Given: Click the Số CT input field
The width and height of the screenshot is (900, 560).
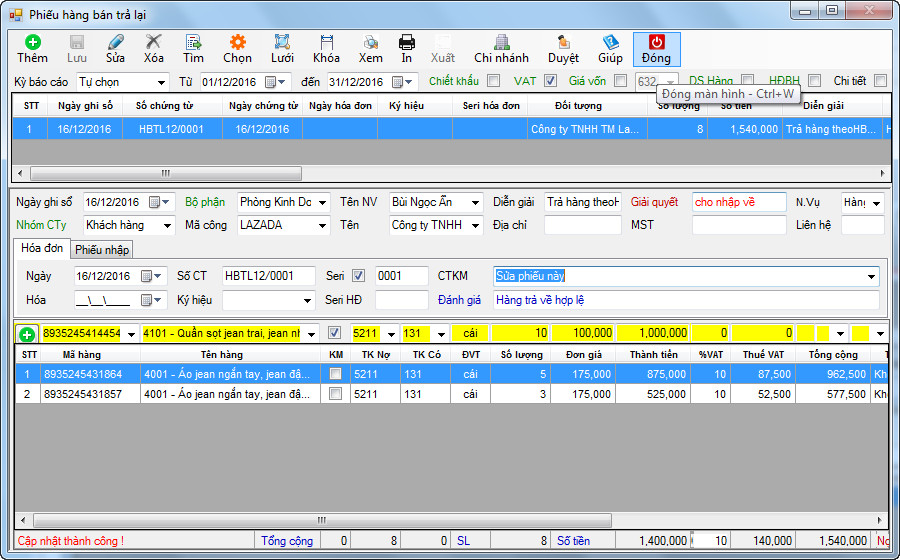Looking at the screenshot, I should (268, 276).
